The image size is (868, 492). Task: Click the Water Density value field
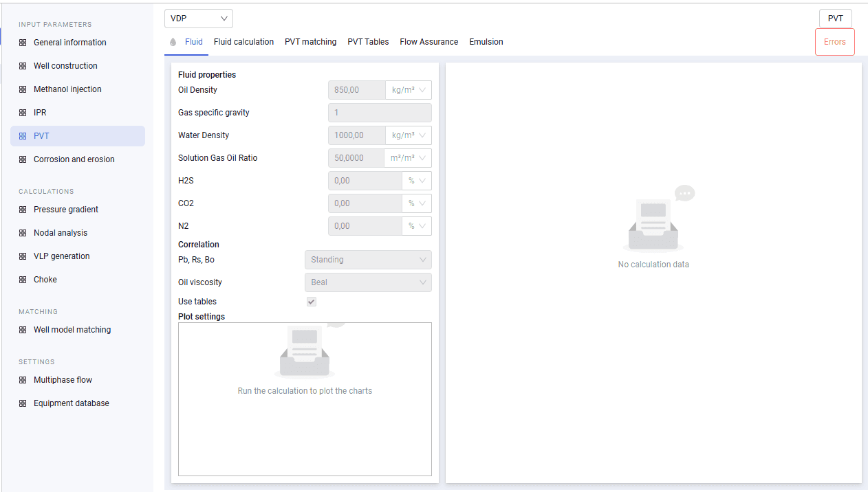(357, 135)
